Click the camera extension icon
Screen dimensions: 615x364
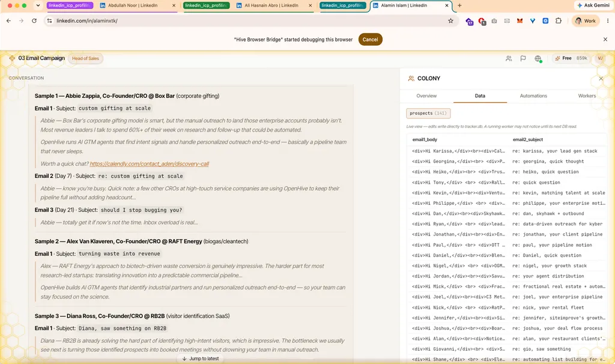click(494, 21)
